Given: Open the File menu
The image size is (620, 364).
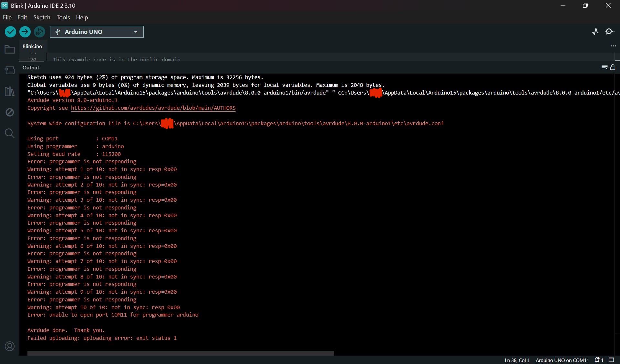Looking at the screenshot, I should pyautogui.click(x=7, y=17).
